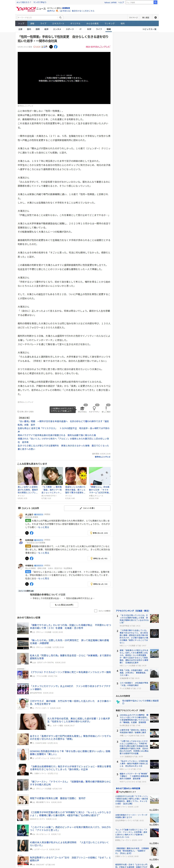Viewport: 174px width, 868px height.
Task: Select the 地域 category tab
Action: click(108, 29)
